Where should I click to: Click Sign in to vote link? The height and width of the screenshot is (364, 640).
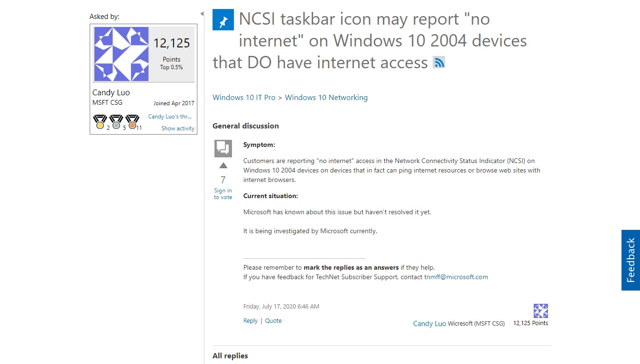pos(223,194)
